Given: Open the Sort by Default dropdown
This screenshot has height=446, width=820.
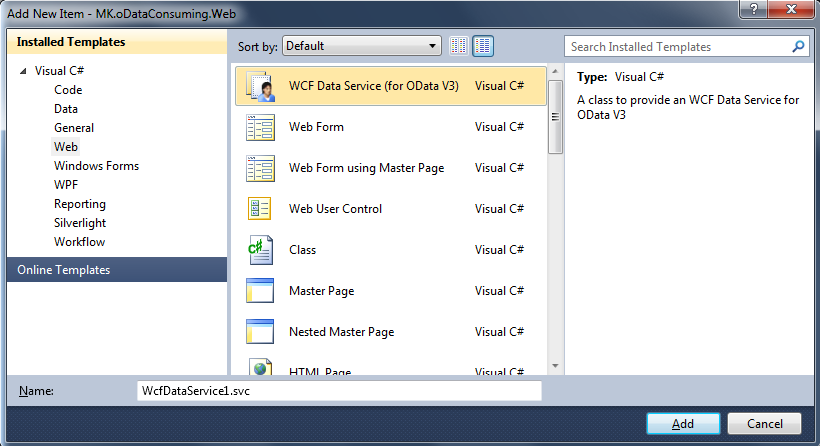Looking at the screenshot, I should (362, 46).
